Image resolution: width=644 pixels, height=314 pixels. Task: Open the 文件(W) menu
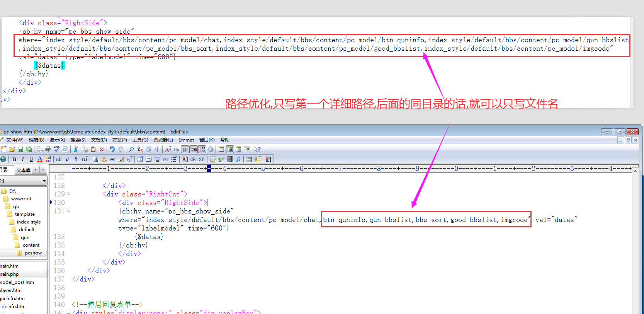[15, 140]
